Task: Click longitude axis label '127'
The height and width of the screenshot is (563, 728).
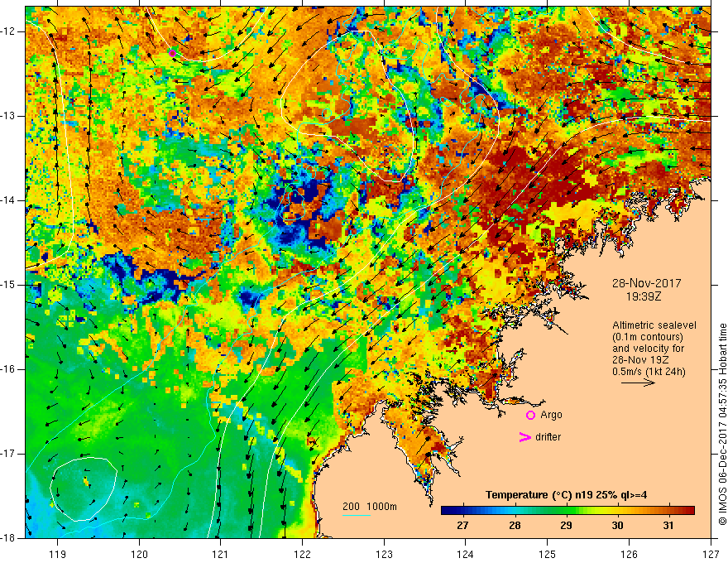Action: [711, 554]
